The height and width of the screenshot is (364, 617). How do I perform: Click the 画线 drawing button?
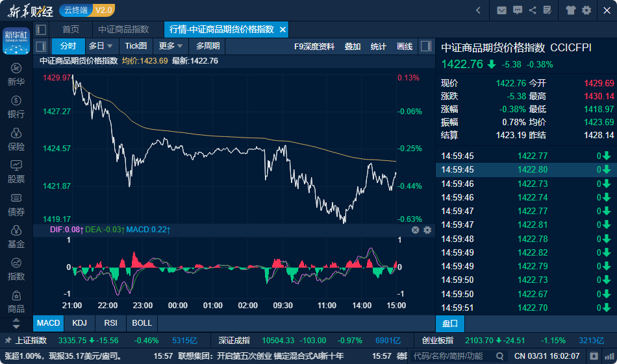tap(405, 46)
